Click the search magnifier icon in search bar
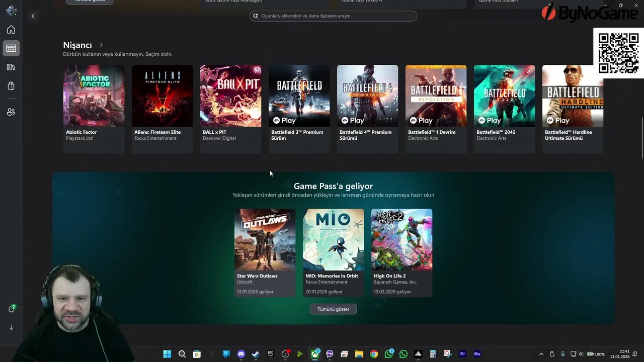This screenshot has height=362, width=644. 256,16
